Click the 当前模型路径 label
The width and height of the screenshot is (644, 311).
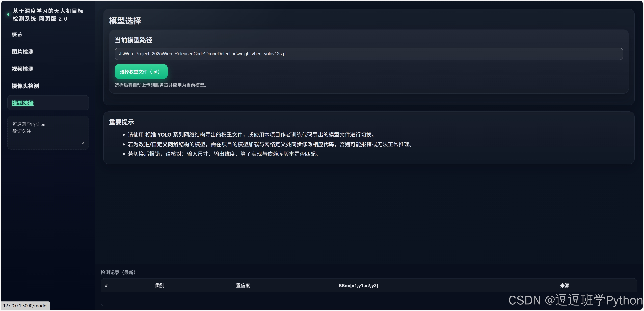tap(133, 40)
